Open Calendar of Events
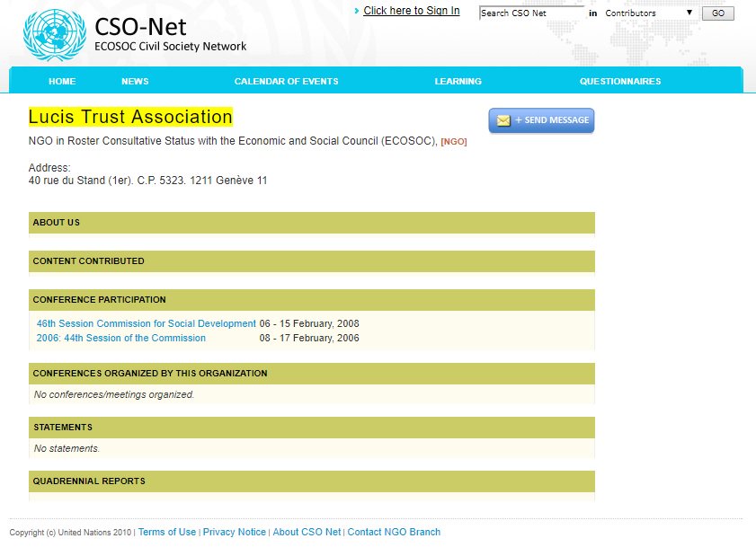This screenshot has width=756, height=556. [287, 82]
